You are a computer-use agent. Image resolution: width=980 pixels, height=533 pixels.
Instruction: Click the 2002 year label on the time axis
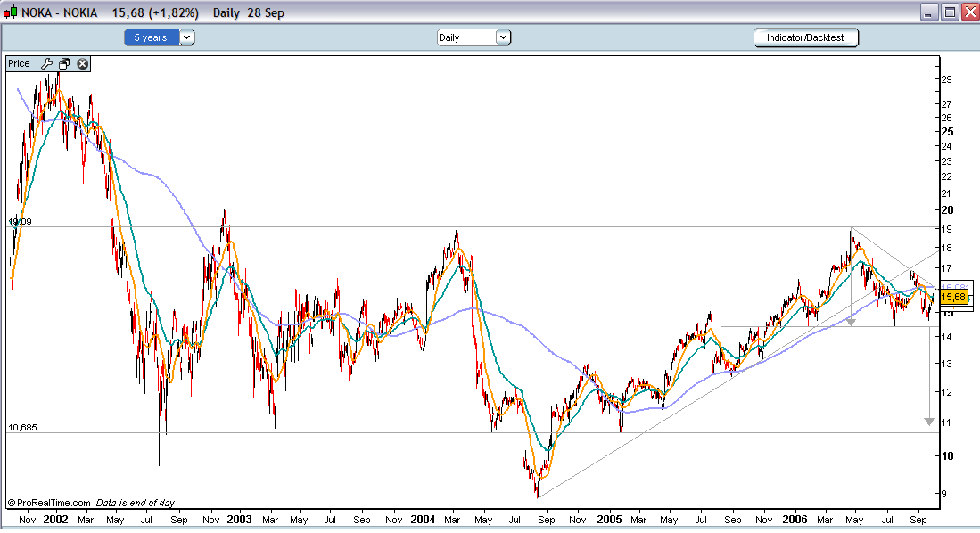click(x=55, y=520)
